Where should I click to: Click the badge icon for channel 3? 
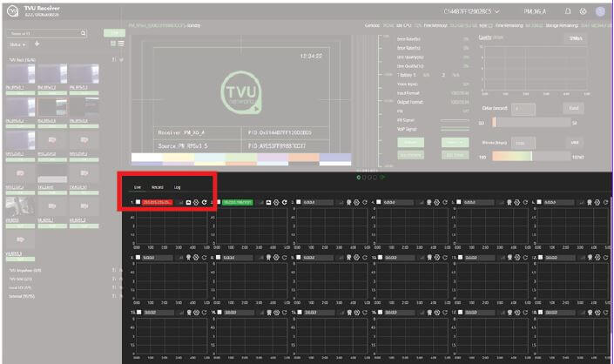pyautogui.click(x=349, y=202)
